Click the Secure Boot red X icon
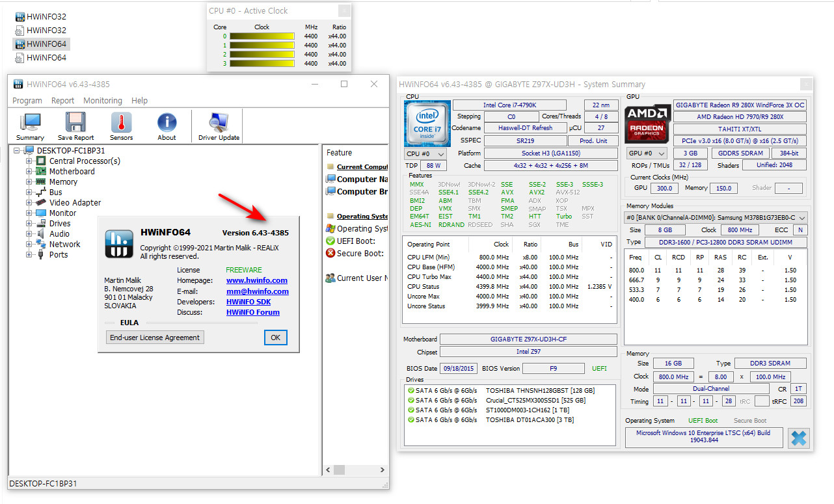The image size is (834, 504). click(x=330, y=254)
